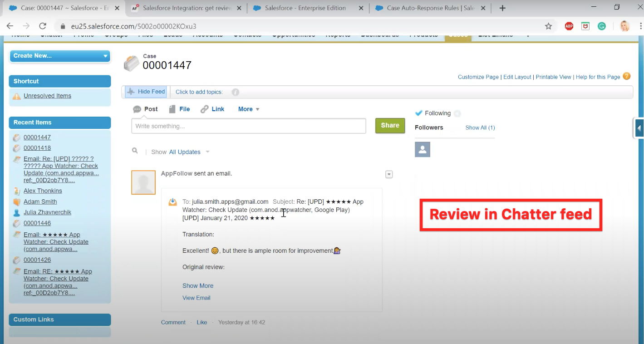Click the browser address bar URL
The image size is (644, 344).
[134, 26]
